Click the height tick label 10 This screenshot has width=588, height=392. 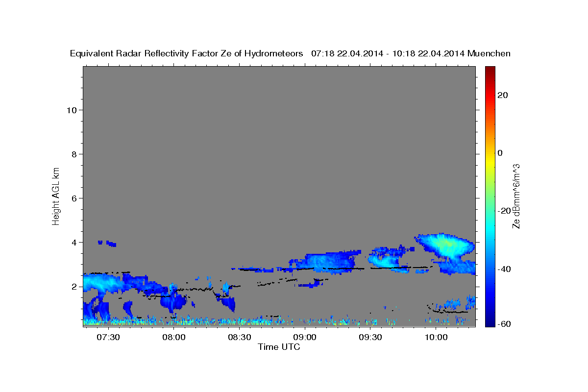pyautogui.click(x=72, y=110)
